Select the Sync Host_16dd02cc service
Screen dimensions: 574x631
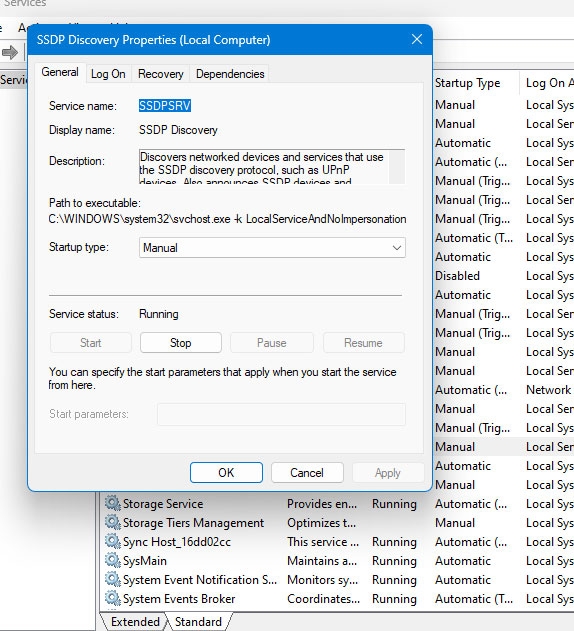pos(177,542)
